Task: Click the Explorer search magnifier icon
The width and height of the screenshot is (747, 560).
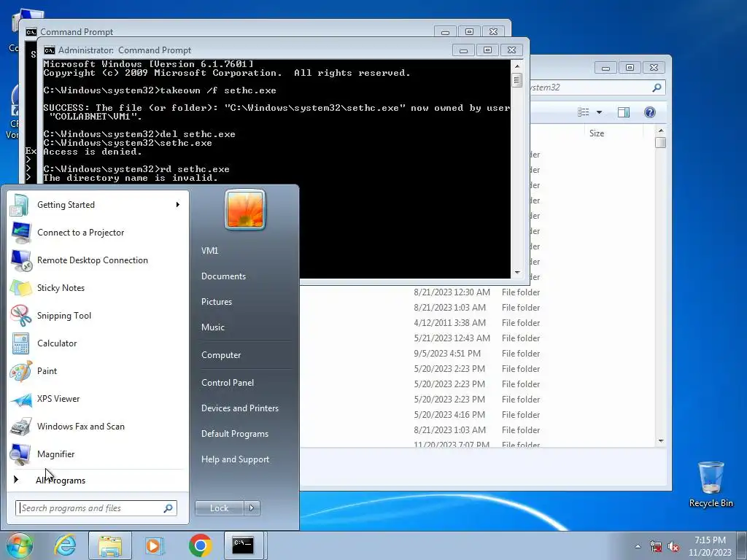Action: click(657, 87)
